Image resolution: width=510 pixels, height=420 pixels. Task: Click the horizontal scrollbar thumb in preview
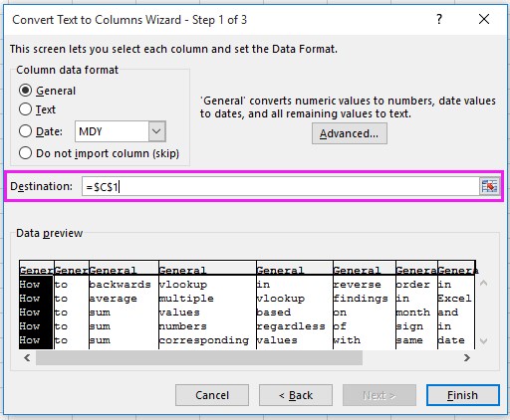tap(199, 357)
